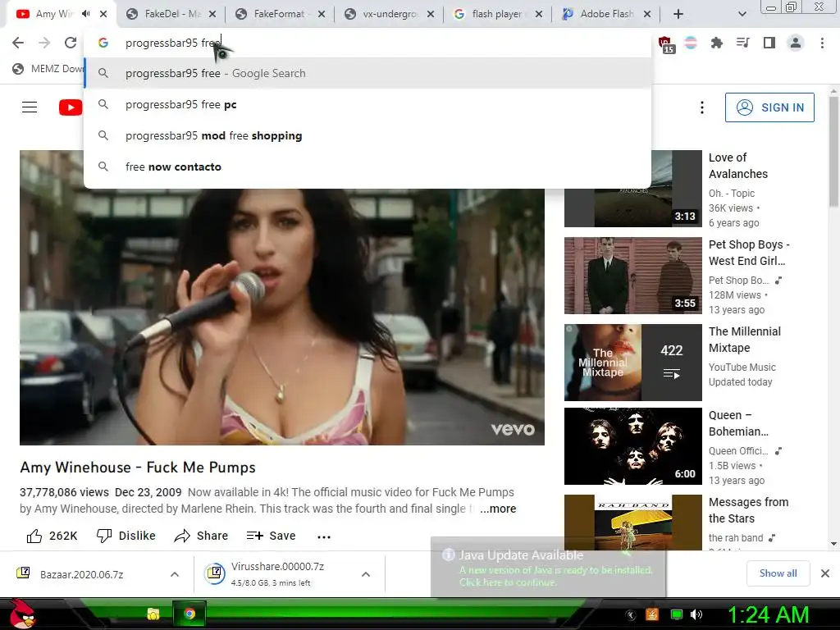
Task: Open the network monitor tray icon
Action: pyautogui.click(x=677, y=614)
